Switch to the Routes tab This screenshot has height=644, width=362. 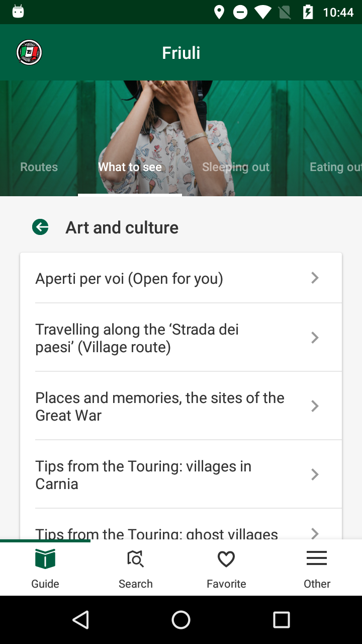[x=39, y=167]
